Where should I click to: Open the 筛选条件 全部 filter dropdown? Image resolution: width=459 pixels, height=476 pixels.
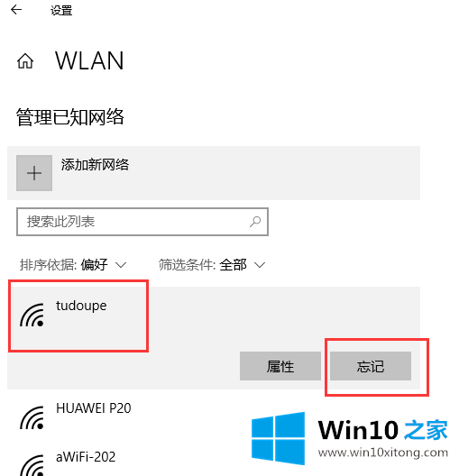click(212, 265)
